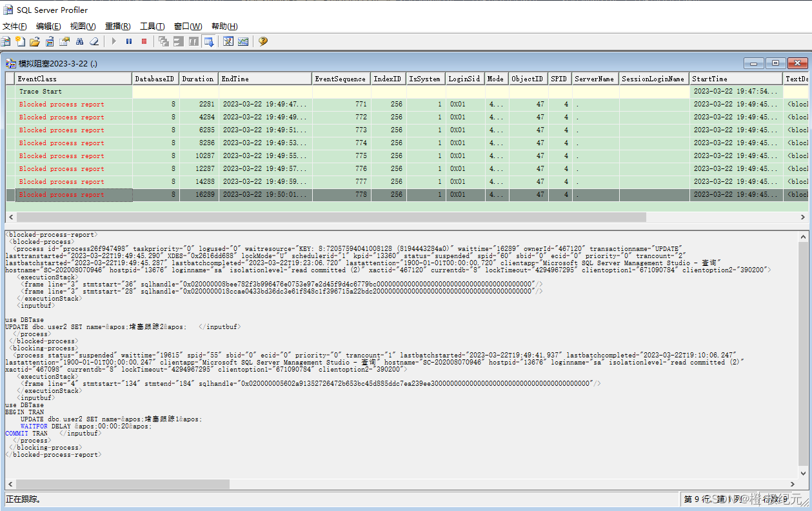Stop the running trace

coord(144,41)
